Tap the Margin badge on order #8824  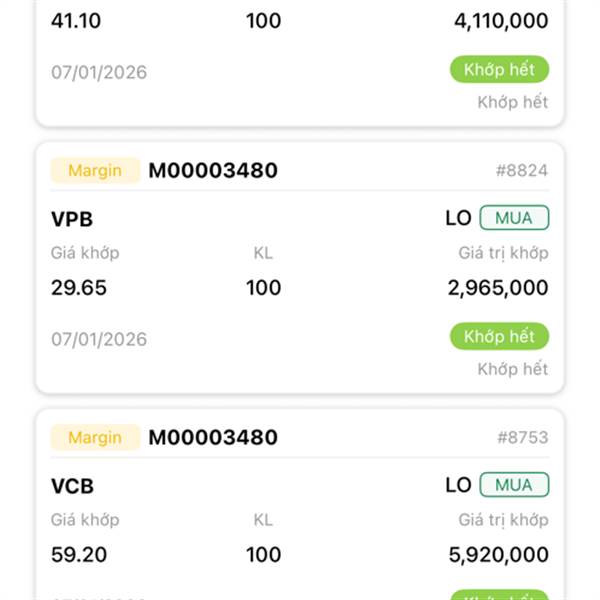tap(95, 170)
